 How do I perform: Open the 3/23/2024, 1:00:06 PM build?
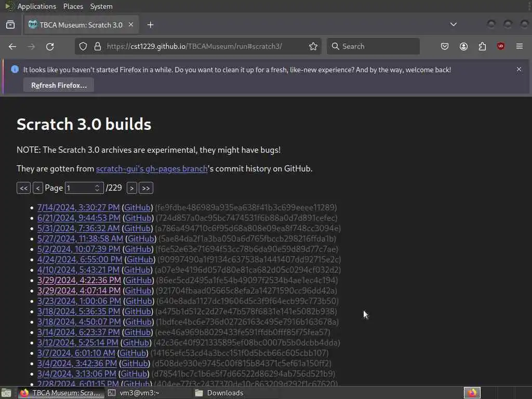79,301
